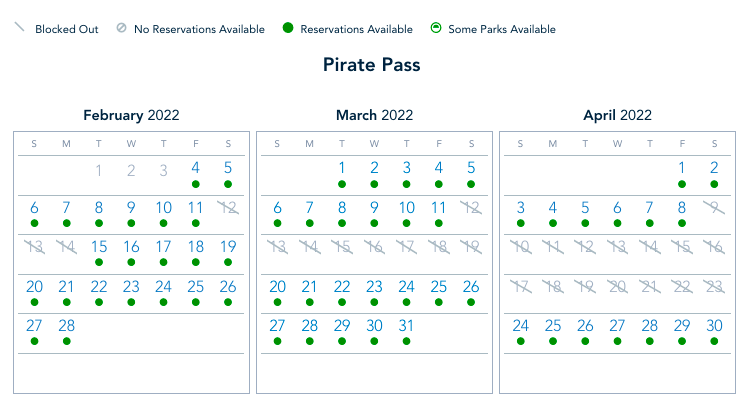Click blocked-out date April 20
The height and width of the screenshot is (417, 751).
pos(617,286)
